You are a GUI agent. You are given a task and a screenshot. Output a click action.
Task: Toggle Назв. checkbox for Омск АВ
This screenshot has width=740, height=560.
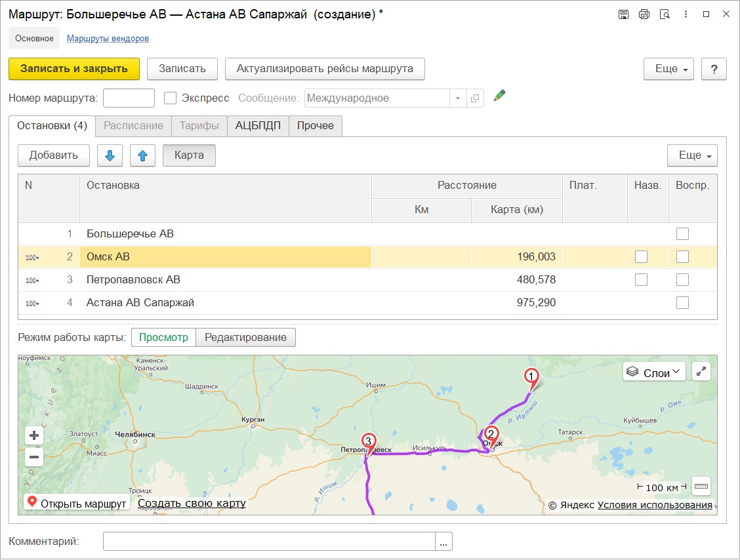tap(641, 256)
